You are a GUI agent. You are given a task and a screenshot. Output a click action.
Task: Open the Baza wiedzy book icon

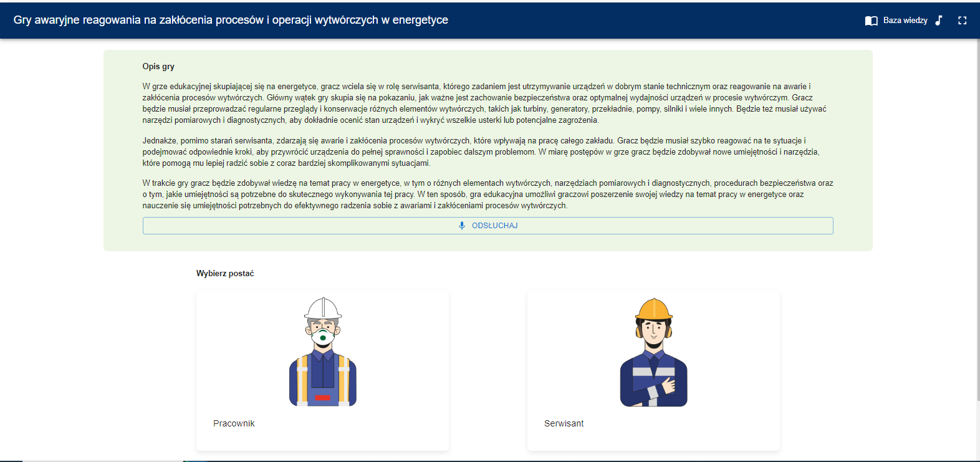tap(871, 21)
